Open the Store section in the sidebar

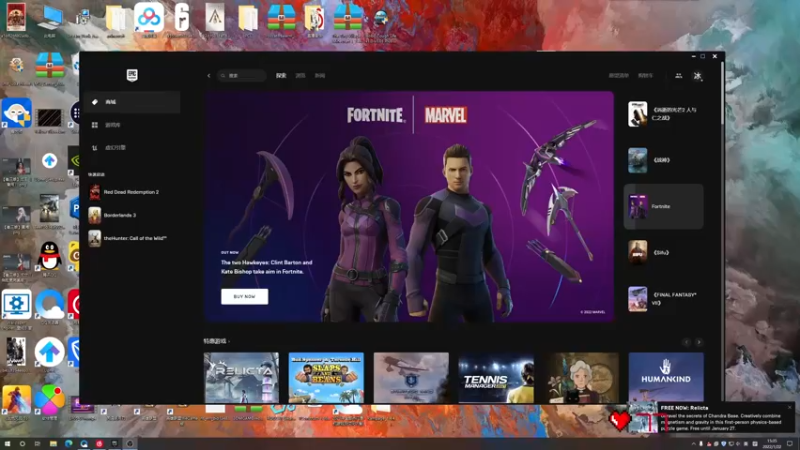pyautogui.click(x=133, y=102)
